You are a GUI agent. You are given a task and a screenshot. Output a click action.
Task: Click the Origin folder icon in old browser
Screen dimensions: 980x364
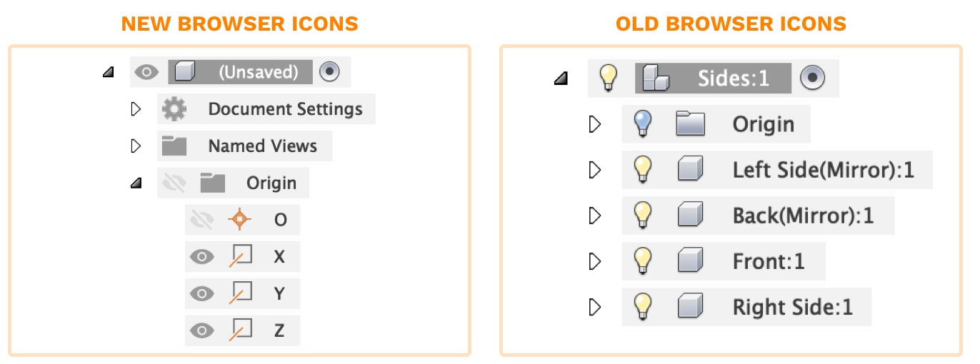click(690, 124)
